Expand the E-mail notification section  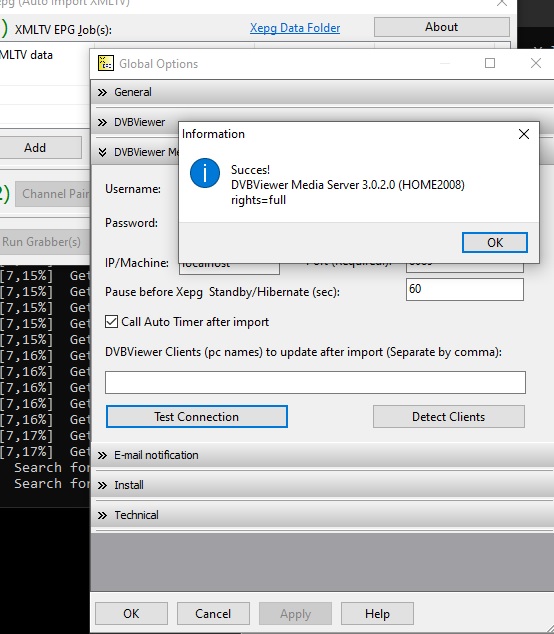point(322,455)
